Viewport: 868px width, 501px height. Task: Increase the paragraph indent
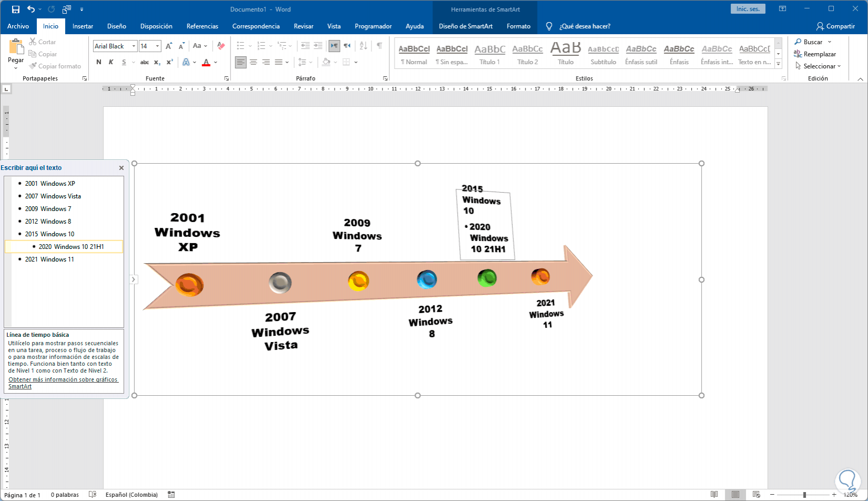(x=318, y=46)
